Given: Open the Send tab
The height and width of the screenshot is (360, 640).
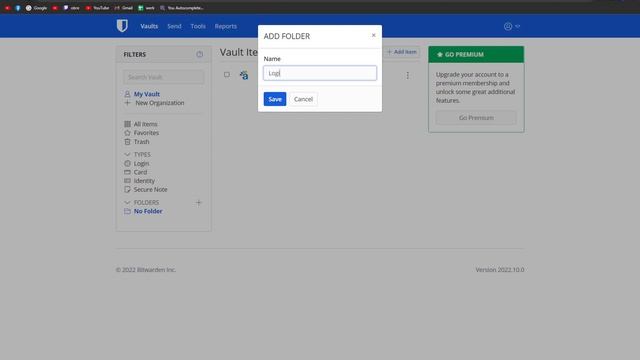Looking at the screenshot, I should (x=174, y=26).
